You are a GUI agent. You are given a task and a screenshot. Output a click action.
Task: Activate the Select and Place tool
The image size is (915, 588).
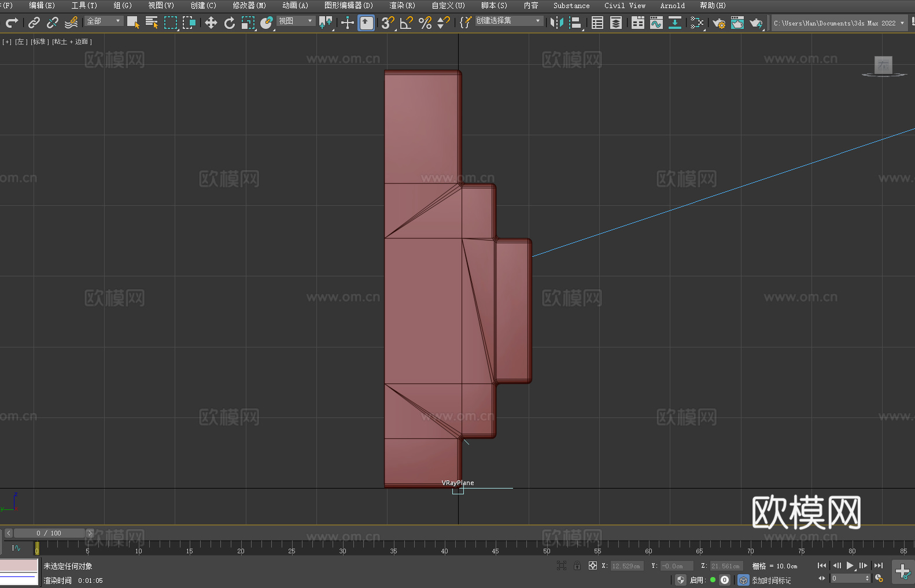pyautogui.click(x=267, y=23)
